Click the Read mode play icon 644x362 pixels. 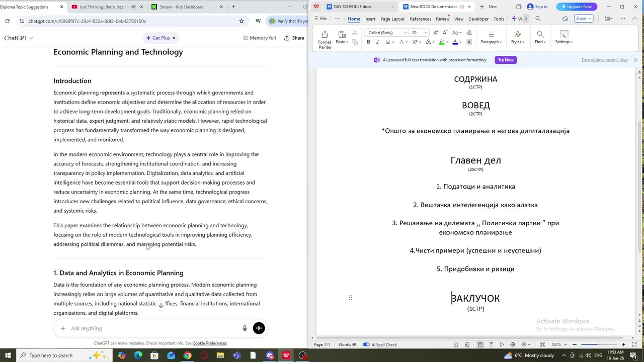(x=502, y=344)
